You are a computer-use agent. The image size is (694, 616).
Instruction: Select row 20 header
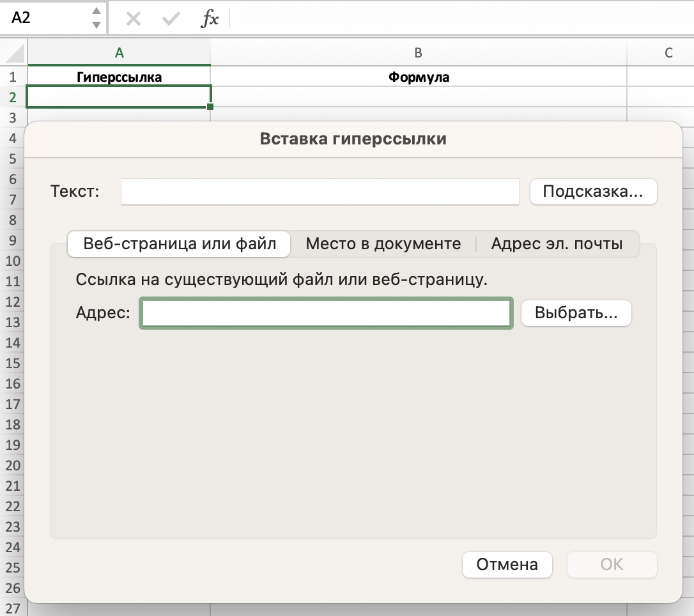point(13,466)
